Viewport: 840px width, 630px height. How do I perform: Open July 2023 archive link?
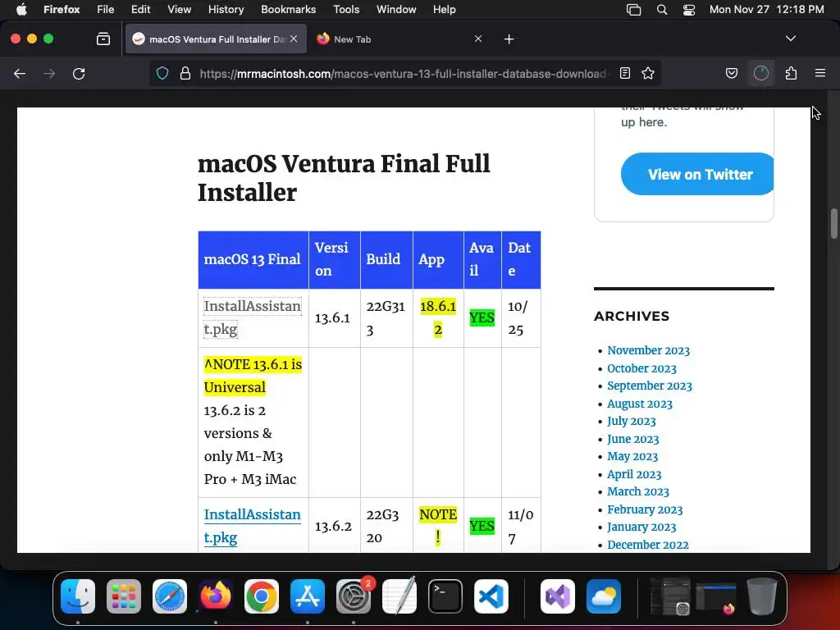coord(631,421)
